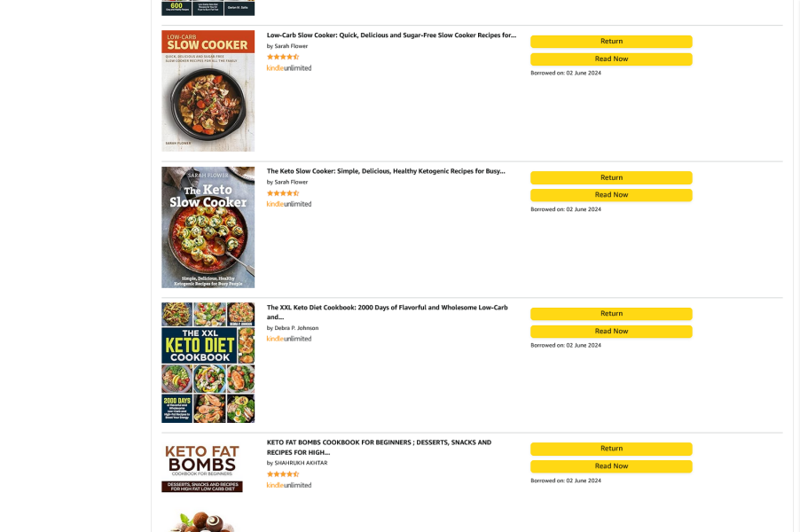The width and height of the screenshot is (800, 532).
Task: Click star rating for Low-Carb Slow Cooker
Action: [283, 57]
